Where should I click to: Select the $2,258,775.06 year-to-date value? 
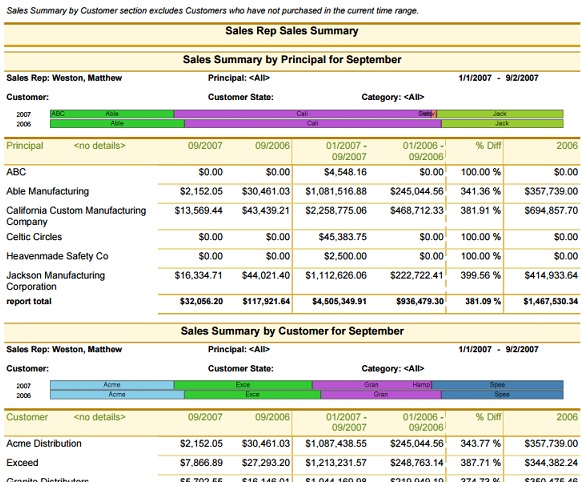pos(336,210)
